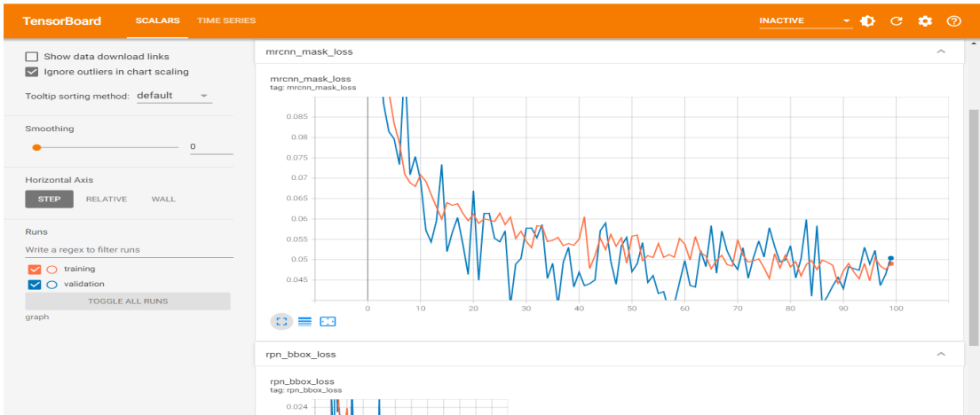Click the Smoothing slider handle
Image resolution: width=980 pixels, height=415 pixels.
click(x=36, y=147)
